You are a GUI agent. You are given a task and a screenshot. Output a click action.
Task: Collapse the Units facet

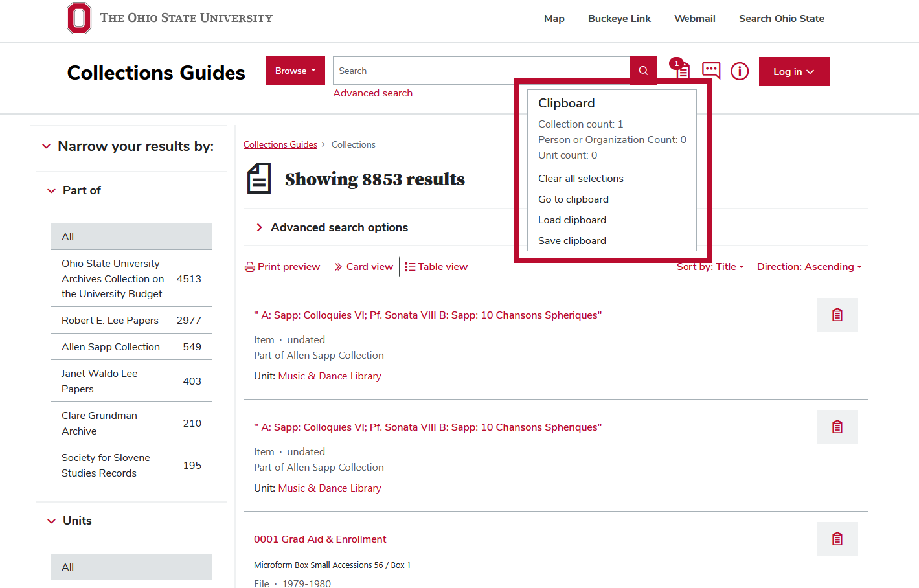pyautogui.click(x=70, y=521)
